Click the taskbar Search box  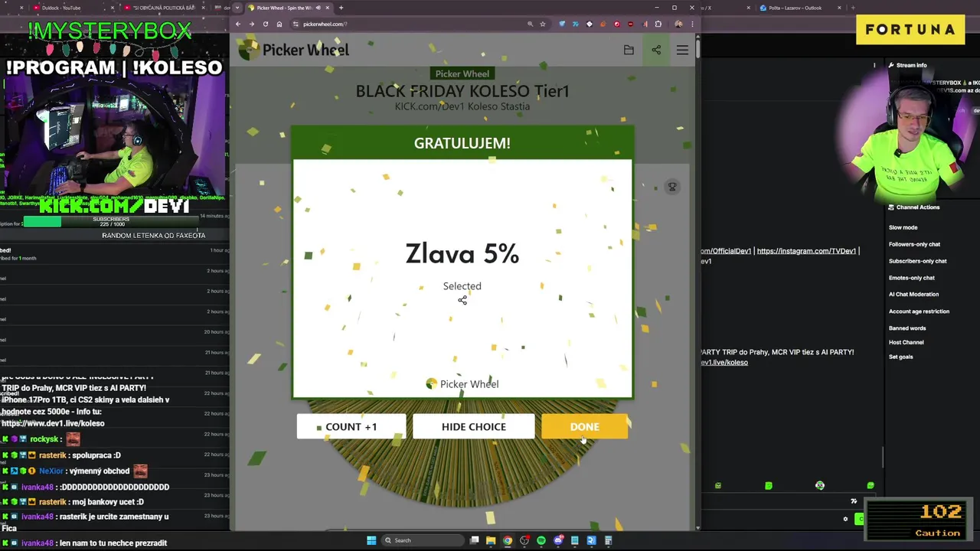click(x=421, y=540)
